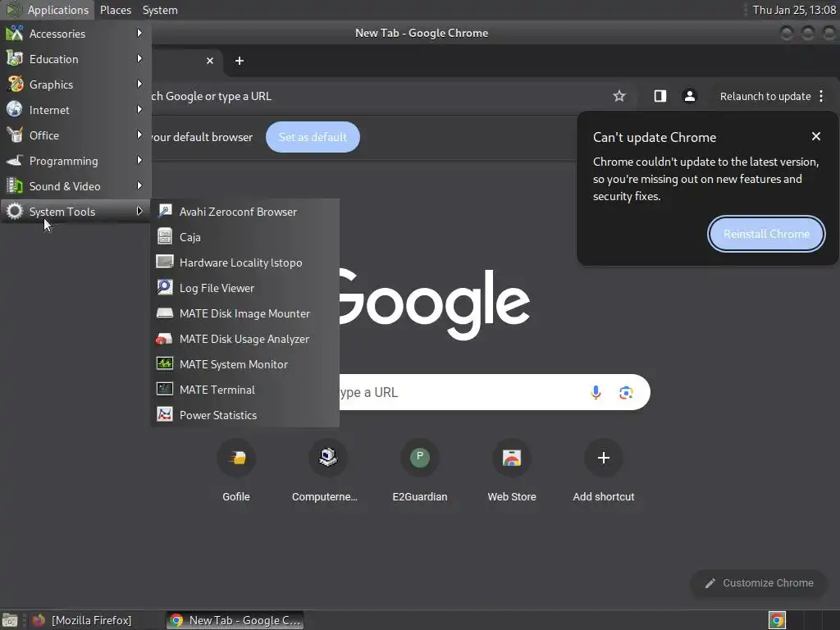Click the System Tools gear icon
This screenshot has height=630, width=840.
[x=15, y=211]
